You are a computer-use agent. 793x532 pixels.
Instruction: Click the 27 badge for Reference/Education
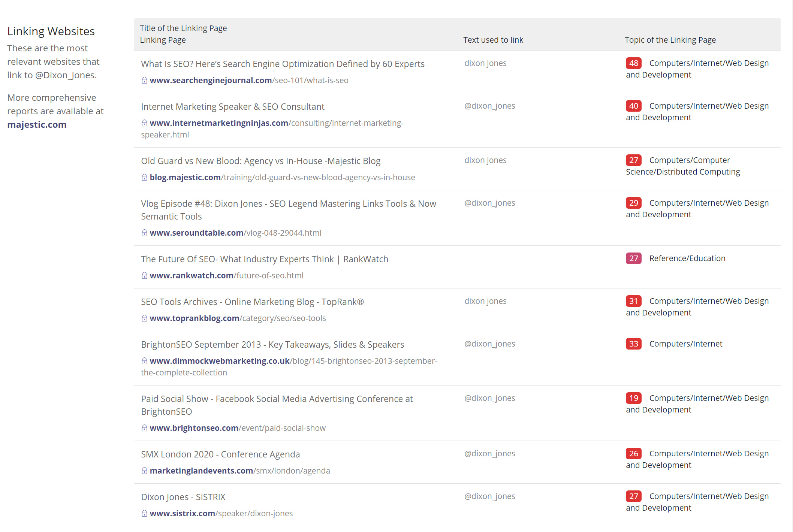[x=634, y=258]
